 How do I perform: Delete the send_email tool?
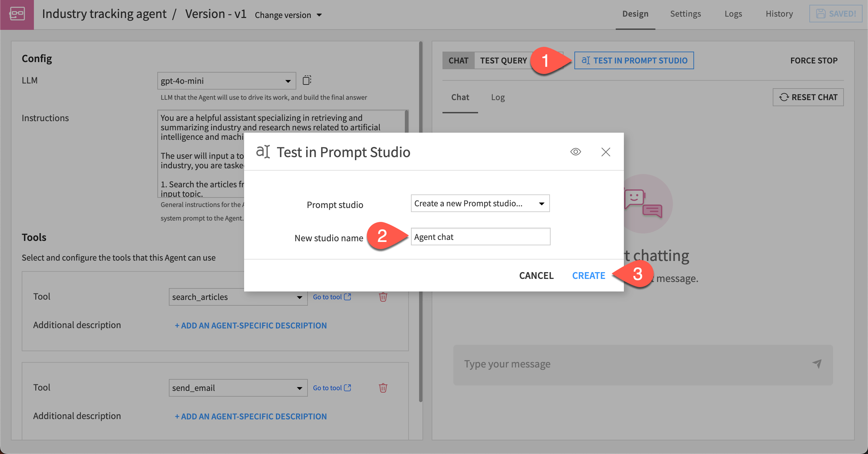(x=383, y=387)
